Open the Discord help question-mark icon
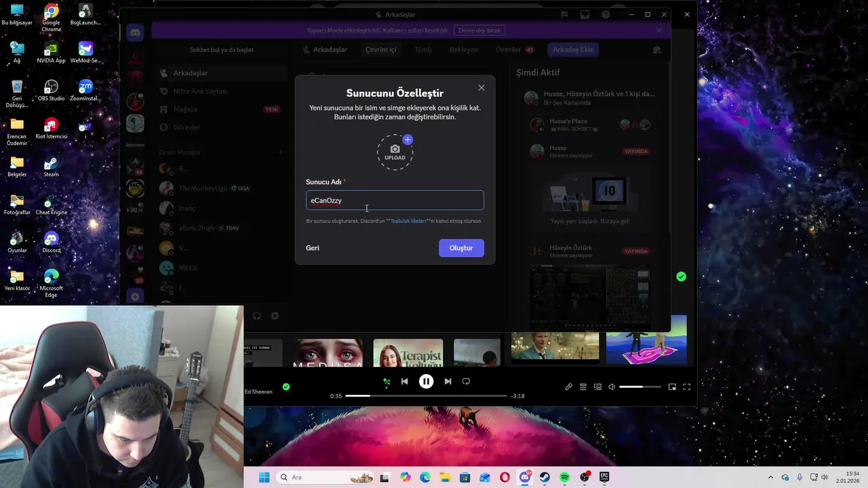 click(x=606, y=14)
